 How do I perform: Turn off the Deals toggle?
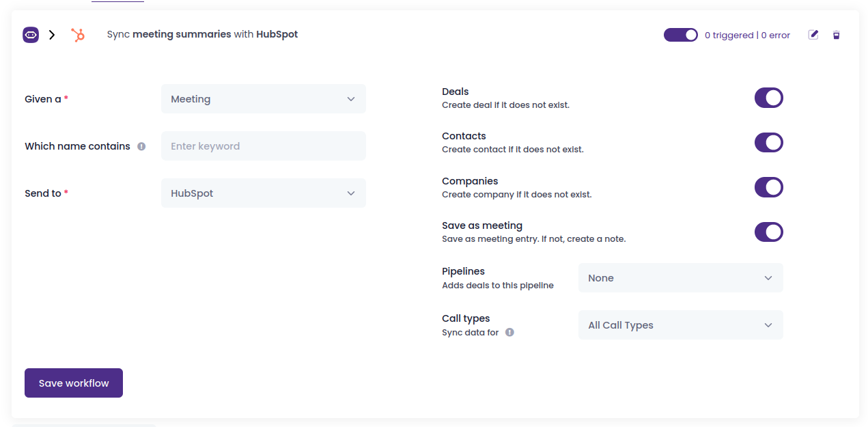click(x=768, y=98)
